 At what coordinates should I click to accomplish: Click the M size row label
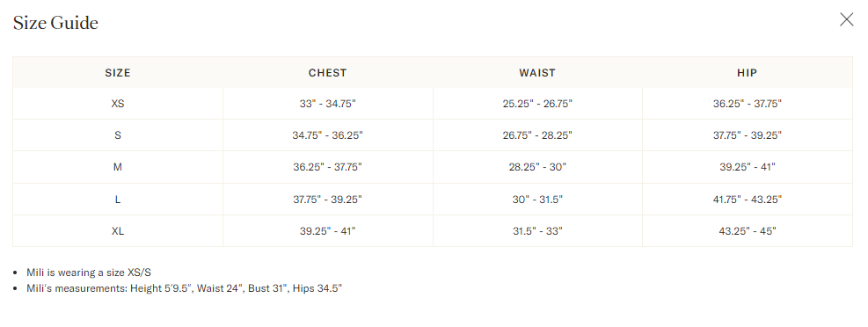(118, 166)
